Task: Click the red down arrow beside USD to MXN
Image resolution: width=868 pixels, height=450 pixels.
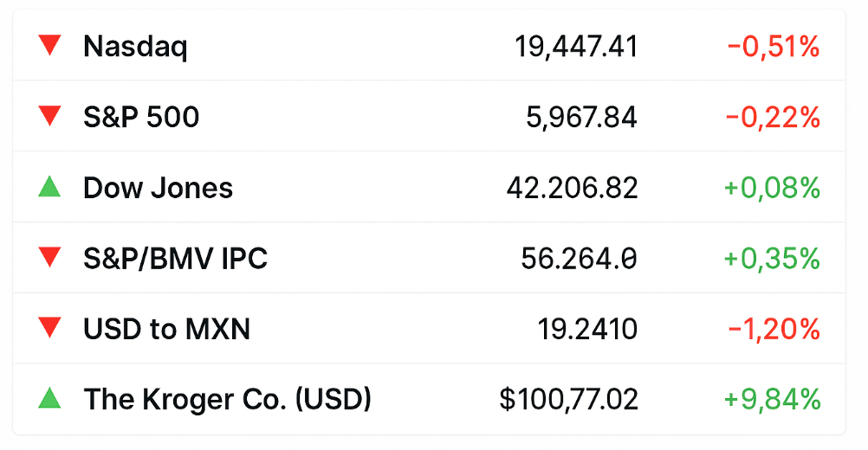Action: (49, 327)
